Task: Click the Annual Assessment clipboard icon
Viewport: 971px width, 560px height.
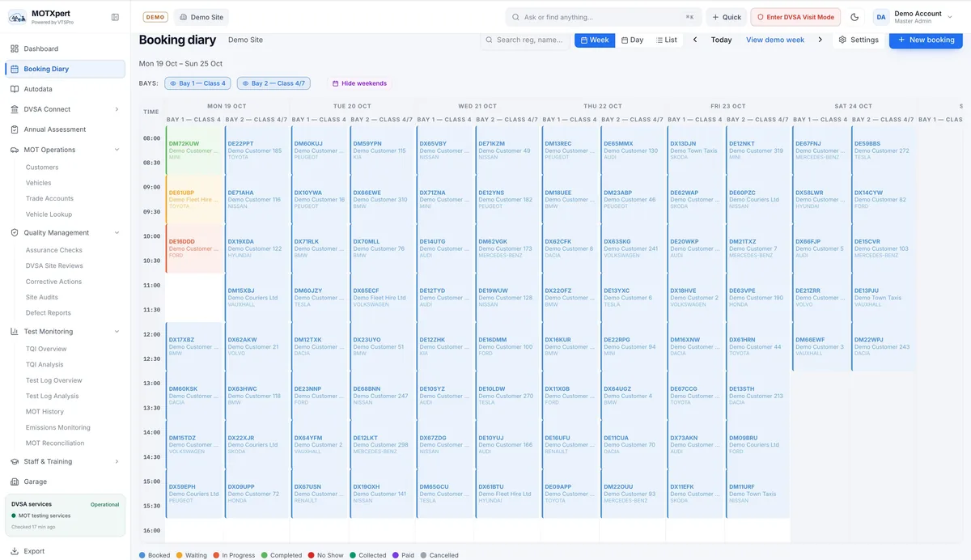Action: coord(15,129)
